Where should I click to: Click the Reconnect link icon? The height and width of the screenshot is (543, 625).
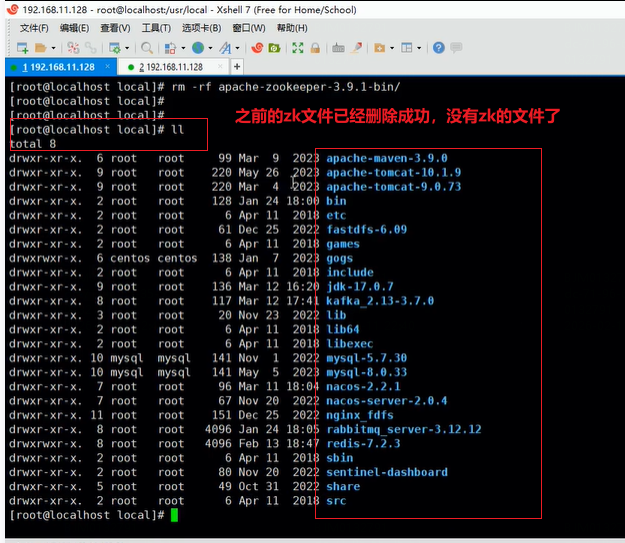coord(90,48)
